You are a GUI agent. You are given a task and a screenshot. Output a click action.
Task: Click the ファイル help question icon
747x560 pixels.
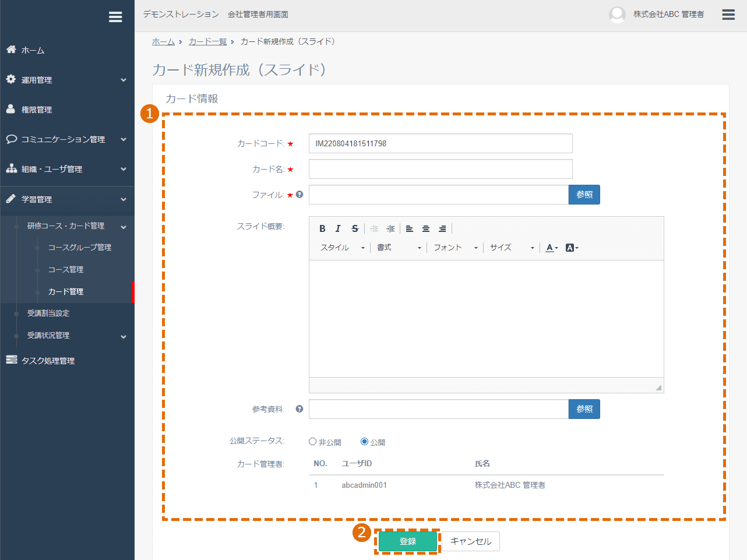coord(299,195)
